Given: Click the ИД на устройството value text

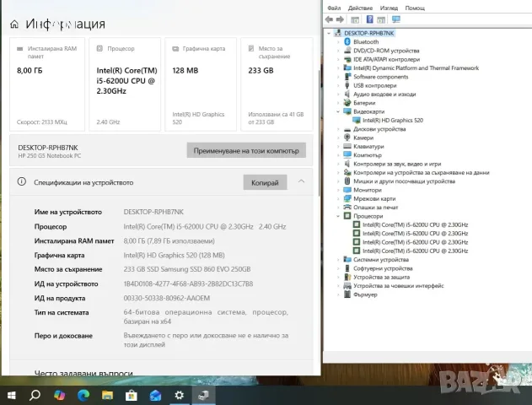Looking at the screenshot, I should [x=188, y=283].
